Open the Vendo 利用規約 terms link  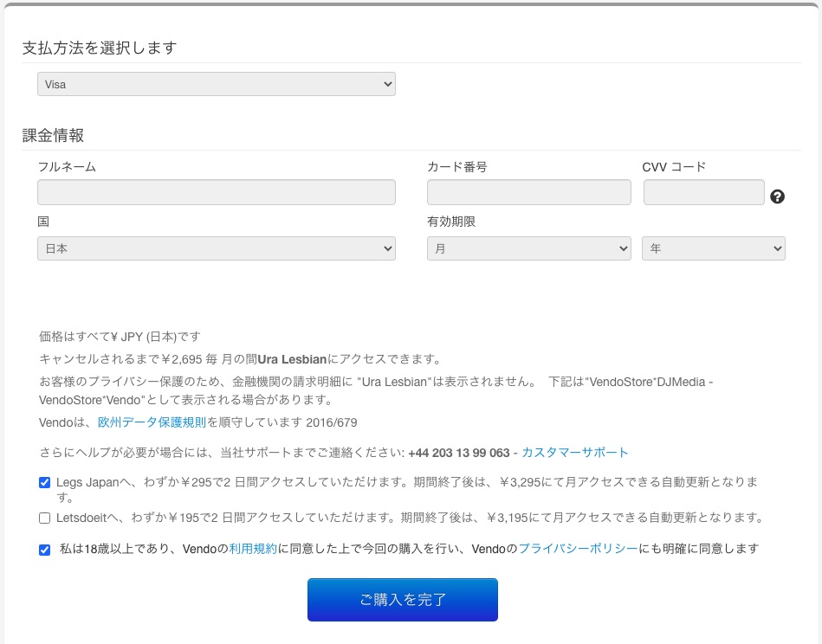point(253,549)
